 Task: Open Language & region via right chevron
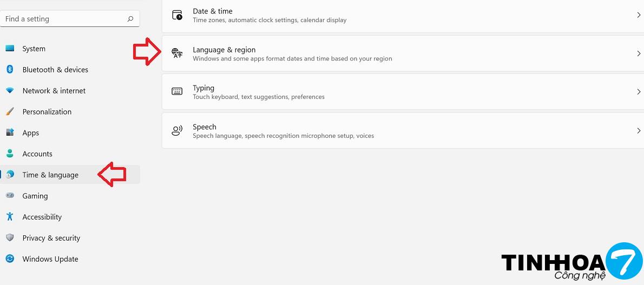point(639,54)
